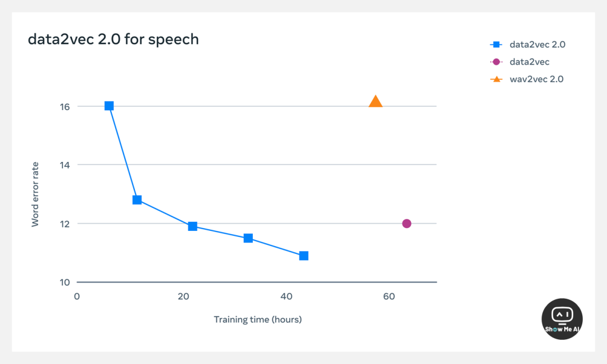The height and width of the screenshot is (364, 607).
Task: Click the x-axis tick label 60
Action: [x=389, y=297]
